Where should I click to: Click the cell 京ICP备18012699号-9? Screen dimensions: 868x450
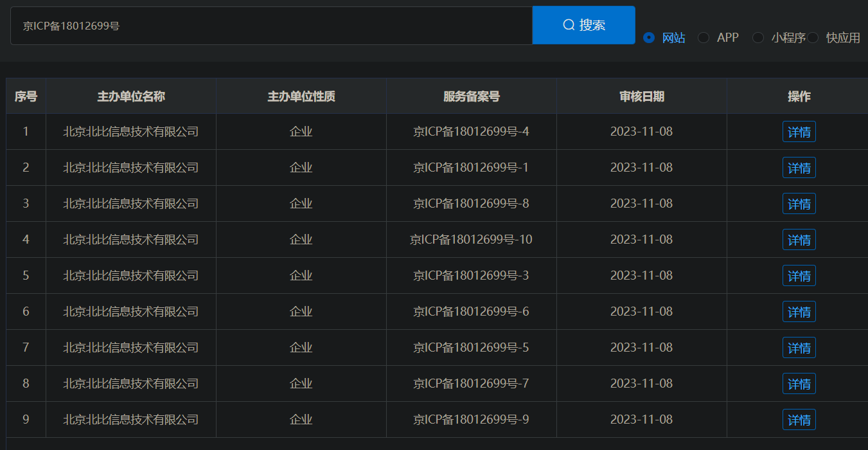click(472, 420)
